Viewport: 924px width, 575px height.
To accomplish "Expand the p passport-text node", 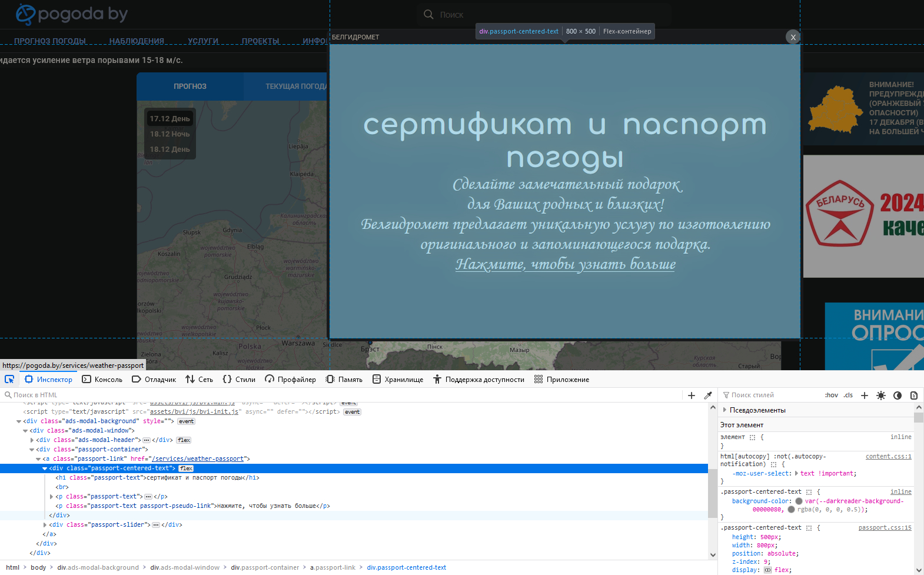I will click(51, 497).
